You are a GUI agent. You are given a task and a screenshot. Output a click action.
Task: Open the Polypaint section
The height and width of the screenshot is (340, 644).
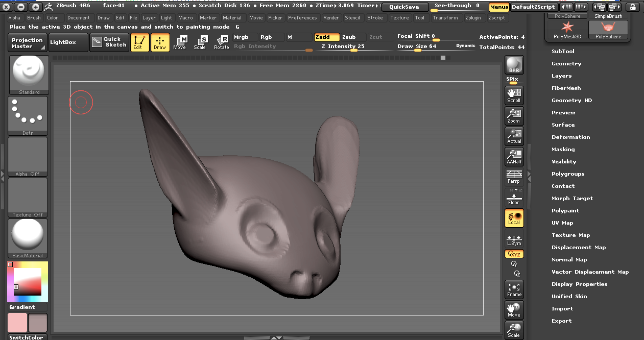coord(565,211)
